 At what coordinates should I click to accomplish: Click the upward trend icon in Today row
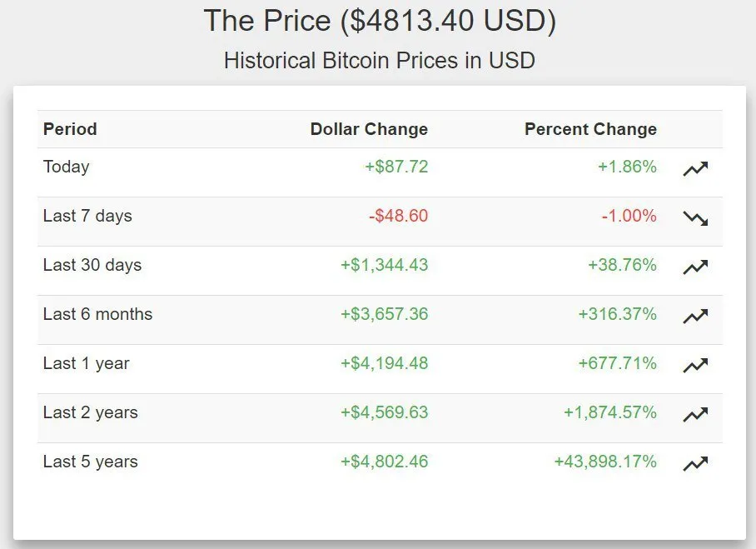(695, 169)
